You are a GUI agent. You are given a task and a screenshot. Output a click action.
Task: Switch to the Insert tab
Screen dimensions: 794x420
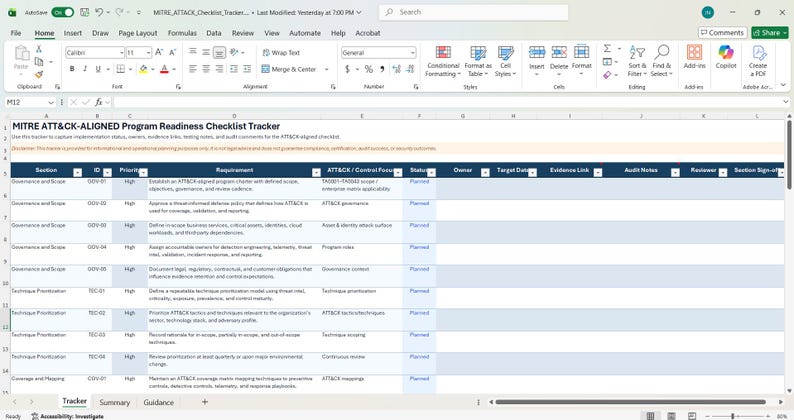click(x=72, y=33)
